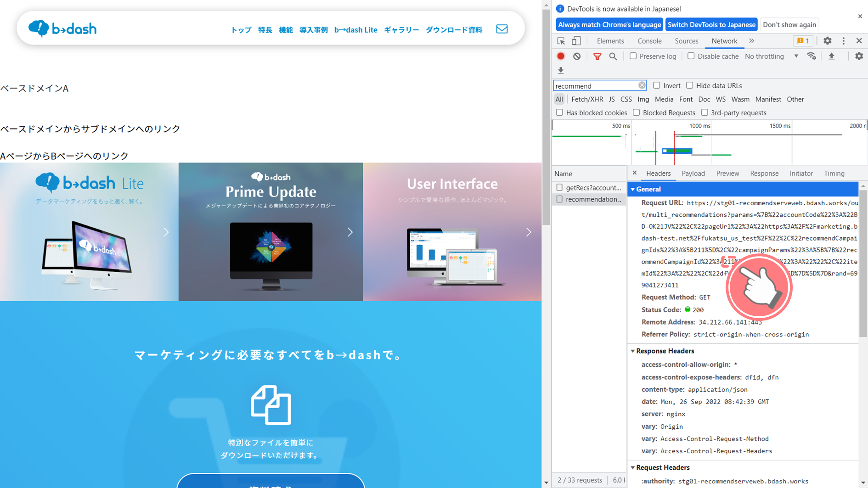Open the Payload tab

point(693,173)
